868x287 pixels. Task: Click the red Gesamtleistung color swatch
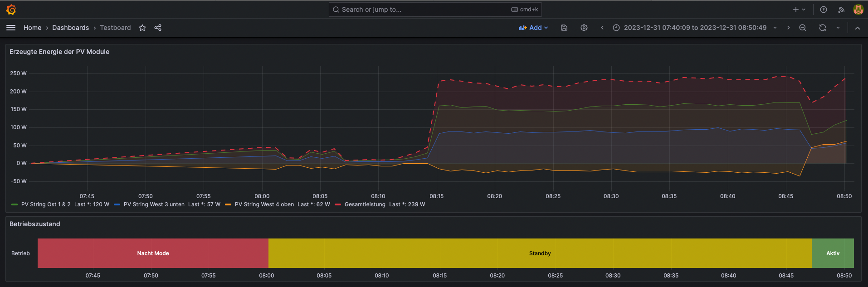pos(338,204)
